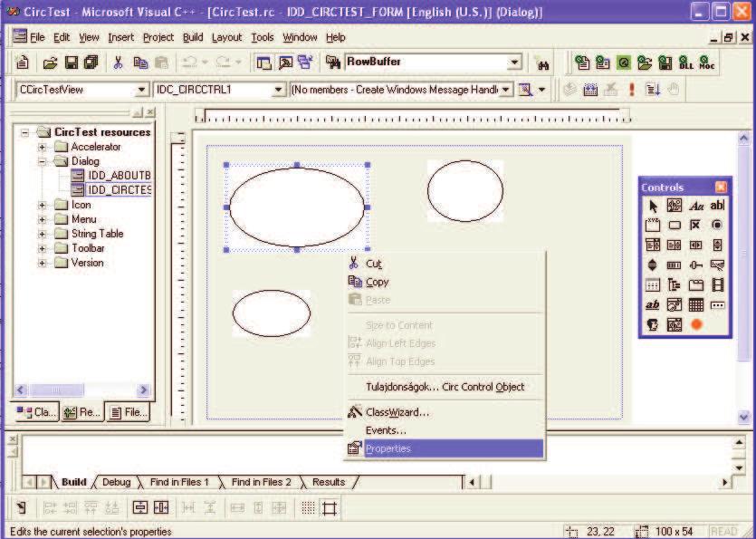Screen dimensions: 756x539
Task: Select the Combo Box control in palette
Action: point(653,245)
